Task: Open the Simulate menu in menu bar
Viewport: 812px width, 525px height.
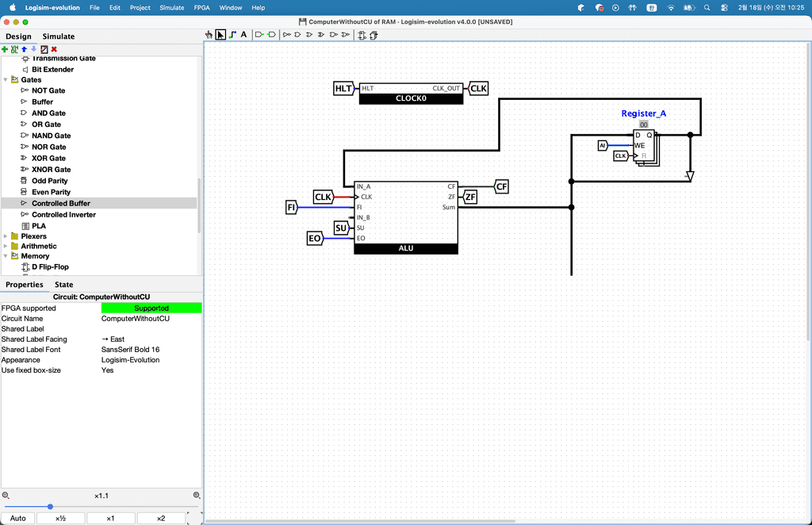Action: pyautogui.click(x=171, y=7)
